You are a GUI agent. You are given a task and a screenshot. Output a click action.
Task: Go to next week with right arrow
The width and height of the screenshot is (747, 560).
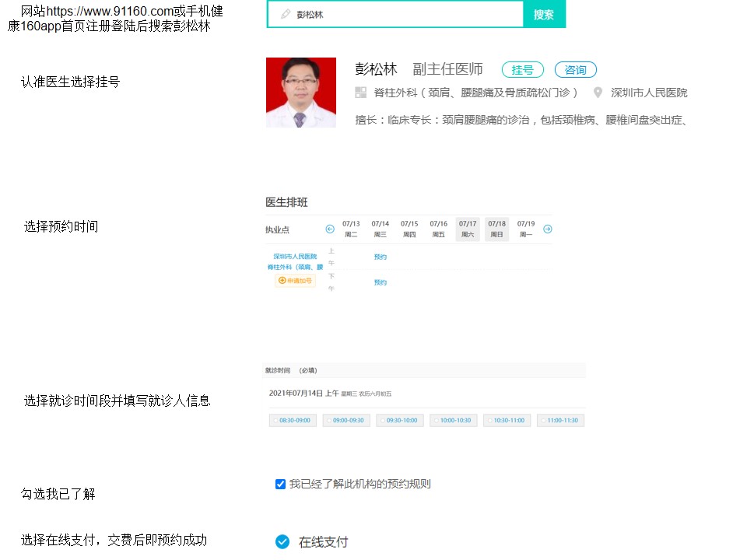coord(548,229)
